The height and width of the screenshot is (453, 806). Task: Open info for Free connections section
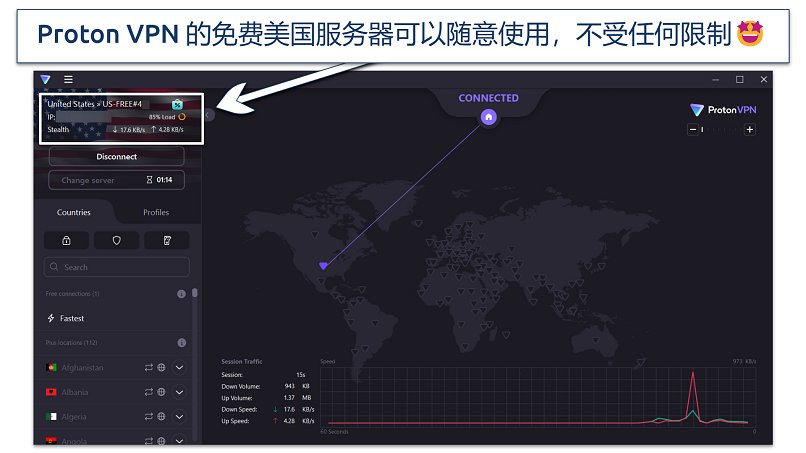pyautogui.click(x=181, y=294)
